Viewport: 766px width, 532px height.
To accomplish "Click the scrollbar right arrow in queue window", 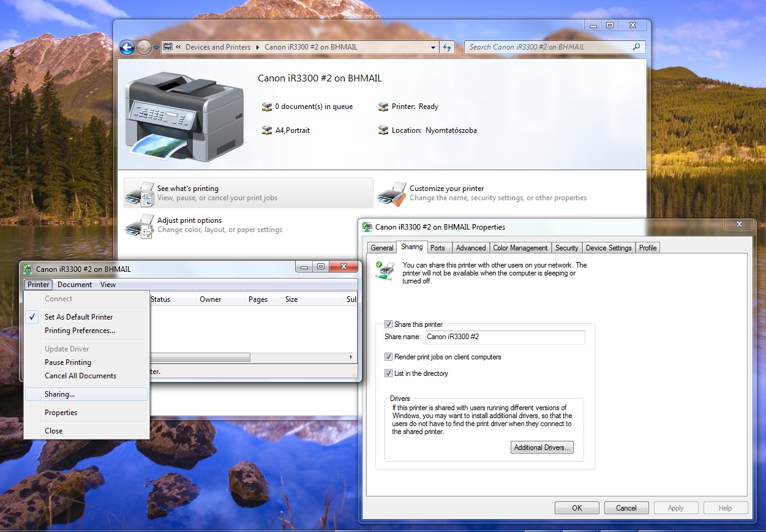I will pos(351,357).
